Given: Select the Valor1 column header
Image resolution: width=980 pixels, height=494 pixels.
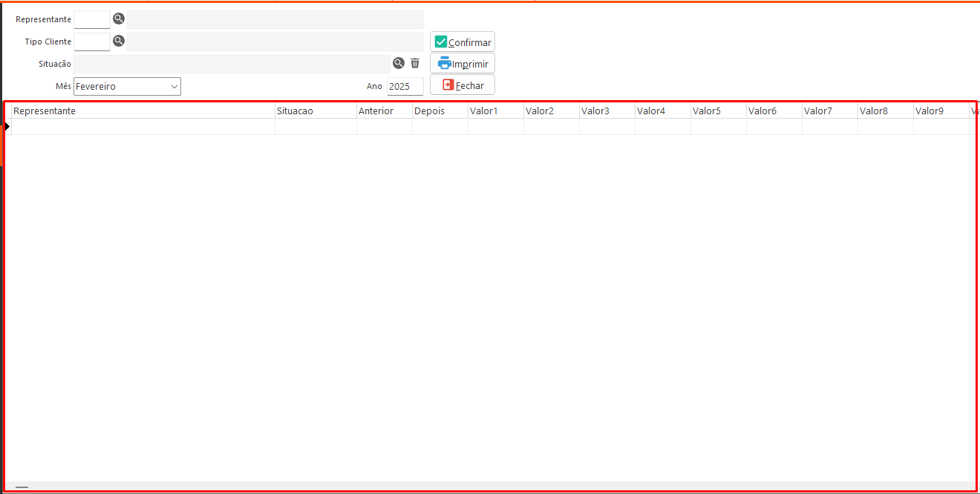Looking at the screenshot, I should click(x=495, y=111).
